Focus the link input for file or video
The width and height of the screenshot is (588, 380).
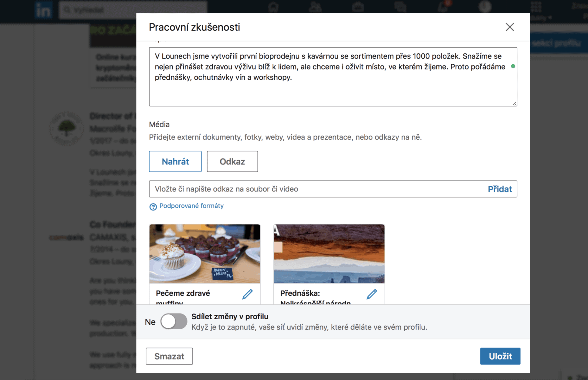(x=317, y=189)
